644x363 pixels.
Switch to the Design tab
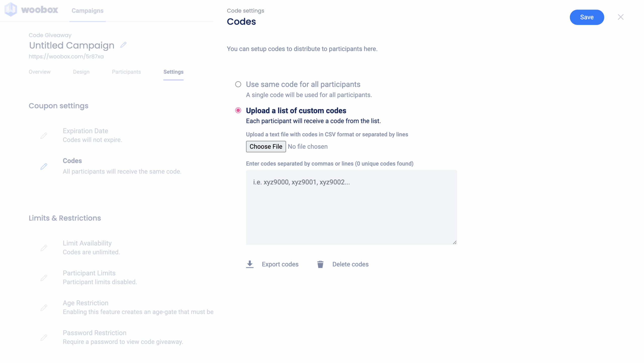pyautogui.click(x=81, y=72)
